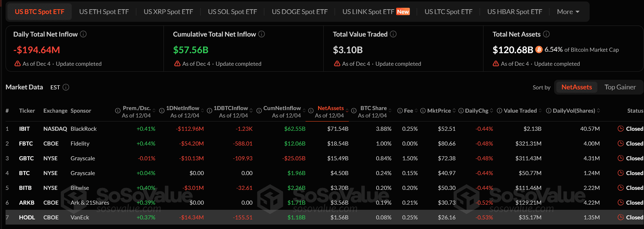Image resolution: width=644 pixels, height=229 pixels.
Task: Open the US SOL Spot ETF tab
Action: click(233, 11)
